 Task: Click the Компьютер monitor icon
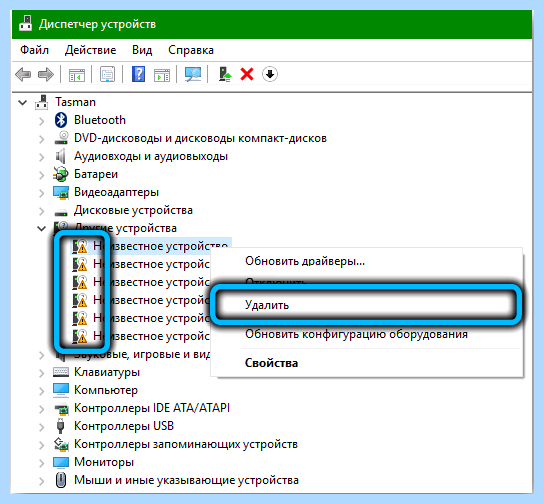61,390
